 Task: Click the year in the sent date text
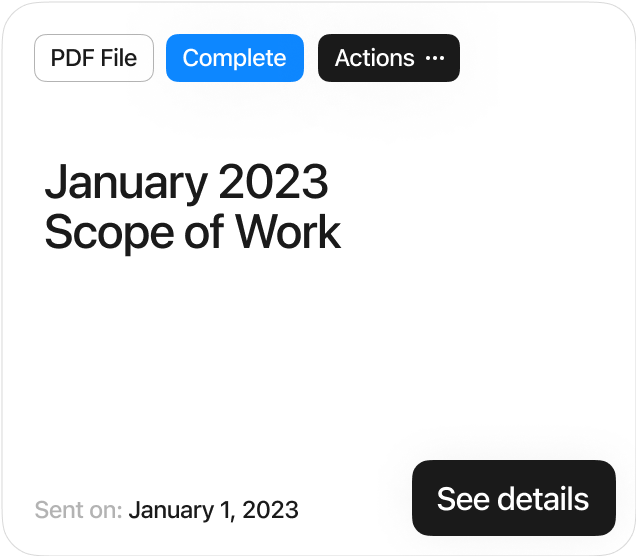272,510
